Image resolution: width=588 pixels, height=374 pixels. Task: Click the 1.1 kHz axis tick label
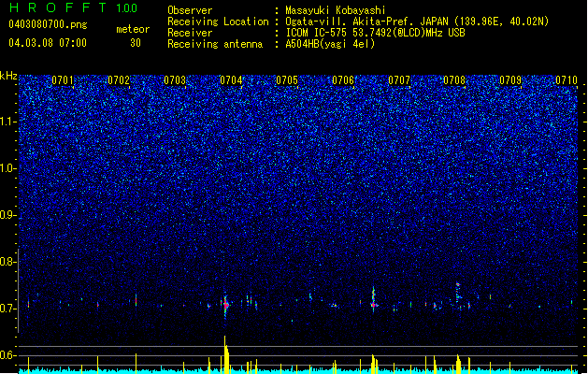pyautogui.click(x=8, y=122)
